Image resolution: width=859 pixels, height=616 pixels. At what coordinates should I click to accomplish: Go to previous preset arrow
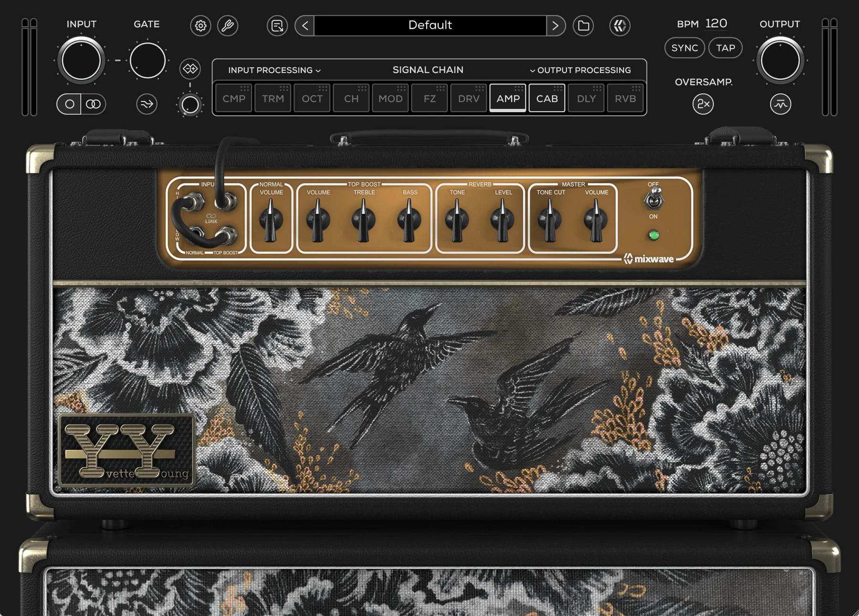[x=305, y=26]
